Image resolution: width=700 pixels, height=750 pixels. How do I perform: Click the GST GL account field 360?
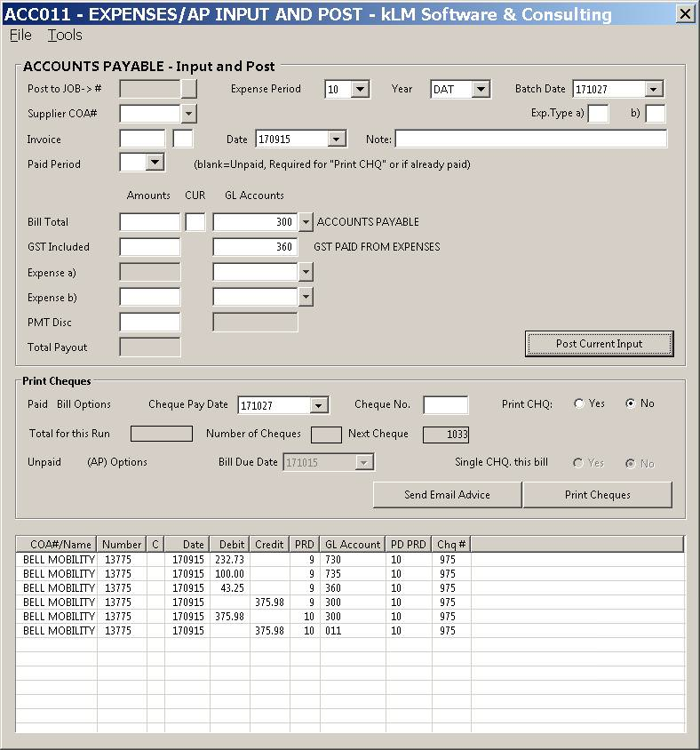coord(255,247)
